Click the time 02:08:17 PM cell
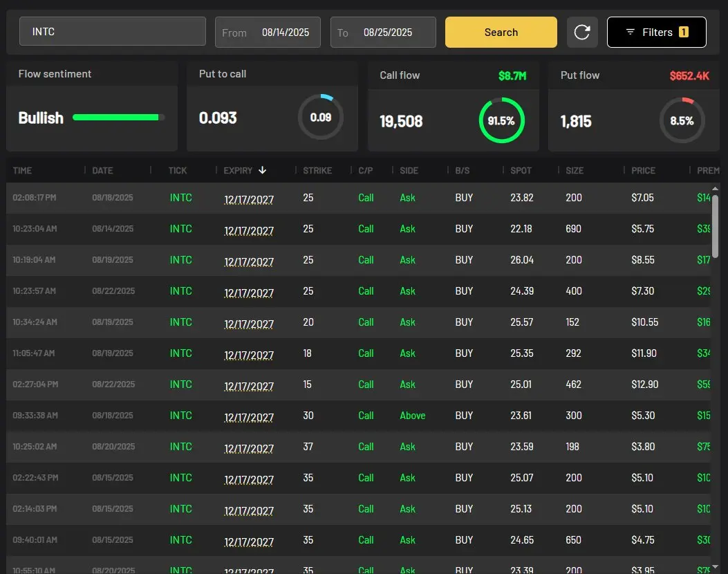 [35, 197]
